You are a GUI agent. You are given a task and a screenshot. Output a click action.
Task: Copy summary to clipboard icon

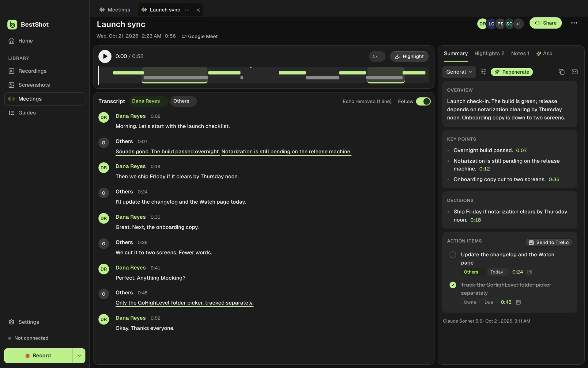[x=561, y=72]
